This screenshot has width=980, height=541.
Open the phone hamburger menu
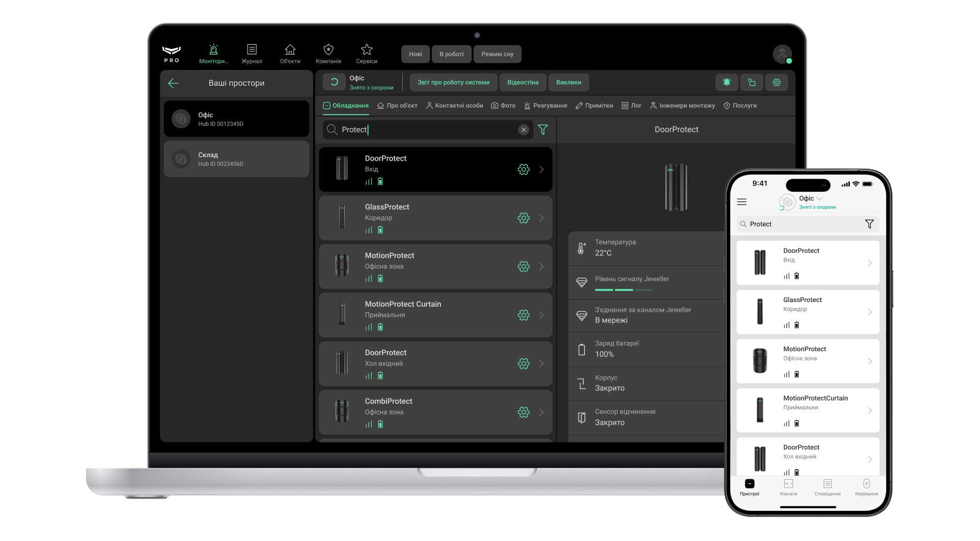[742, 202]
